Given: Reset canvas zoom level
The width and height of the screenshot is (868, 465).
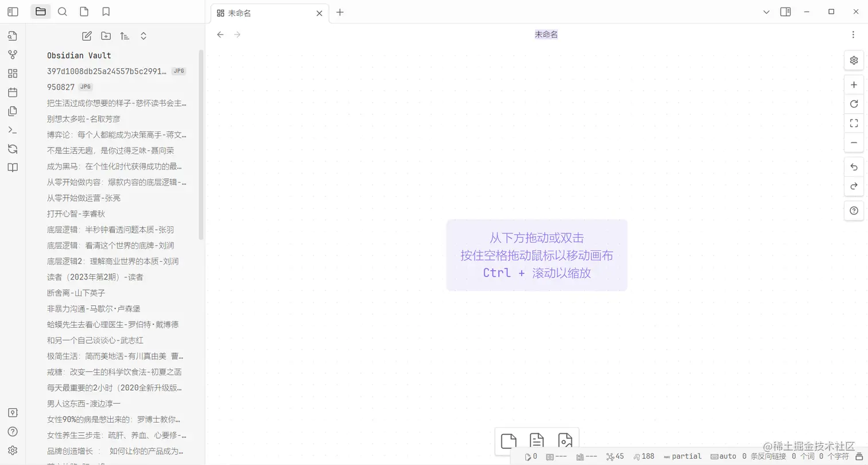Looking at the screenshot, I should (x=854, y=104).
